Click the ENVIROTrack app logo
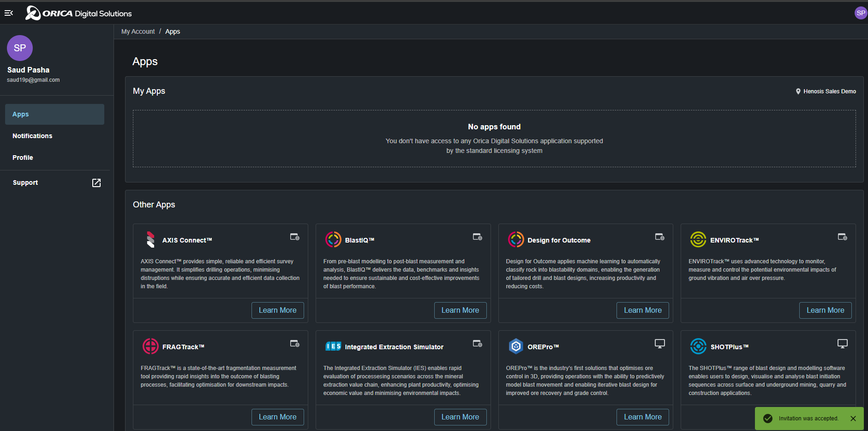Viewport: 868px width, 431px height. (x=698, y=240)
